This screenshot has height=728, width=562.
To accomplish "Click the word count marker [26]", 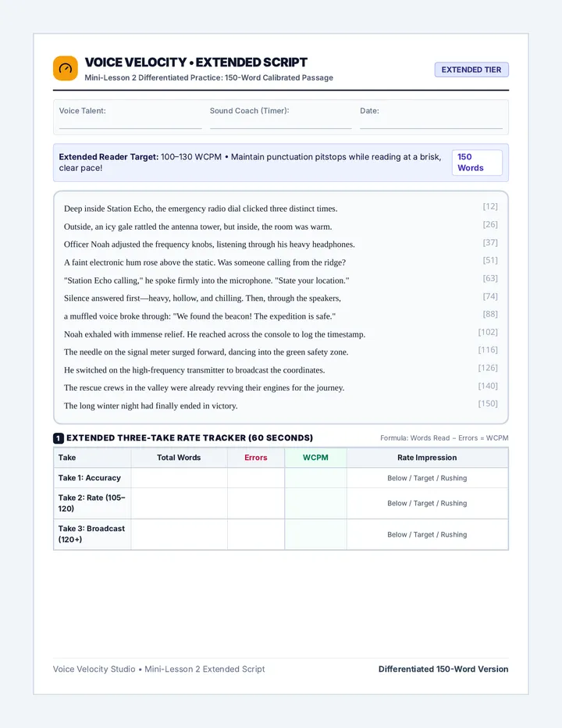I will pos(490,224).
